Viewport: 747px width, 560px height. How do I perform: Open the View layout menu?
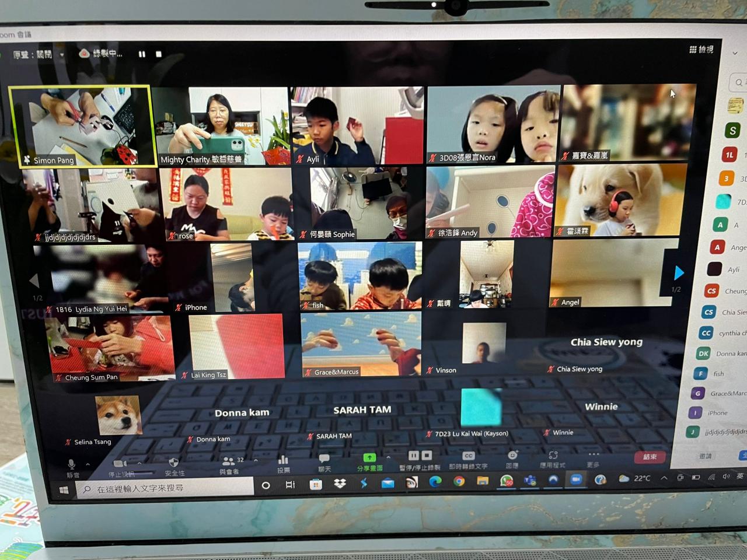pos(701,50)
